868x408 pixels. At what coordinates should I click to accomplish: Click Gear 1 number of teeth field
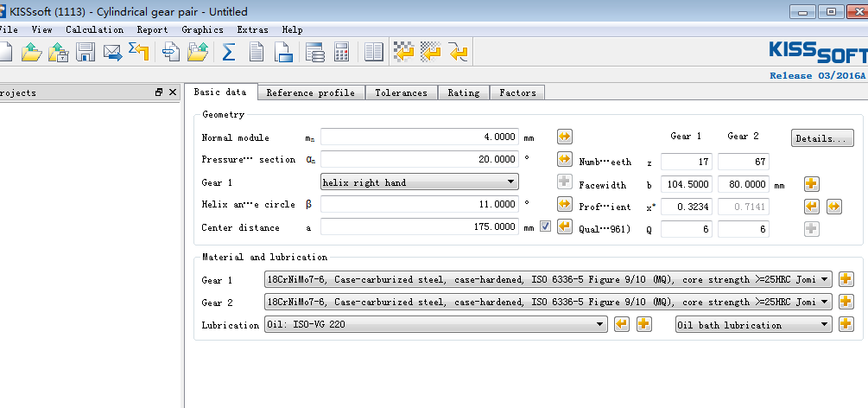[x=687, y=162]
